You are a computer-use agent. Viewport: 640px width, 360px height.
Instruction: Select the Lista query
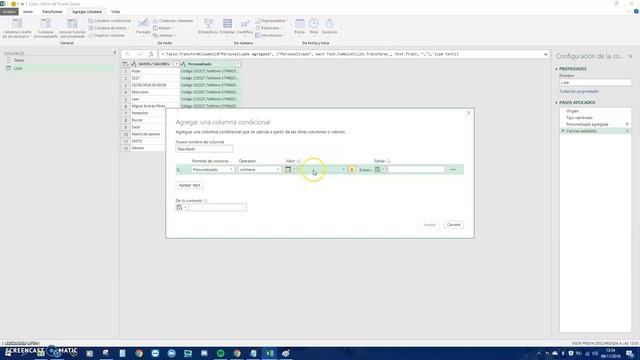(18, 68)
